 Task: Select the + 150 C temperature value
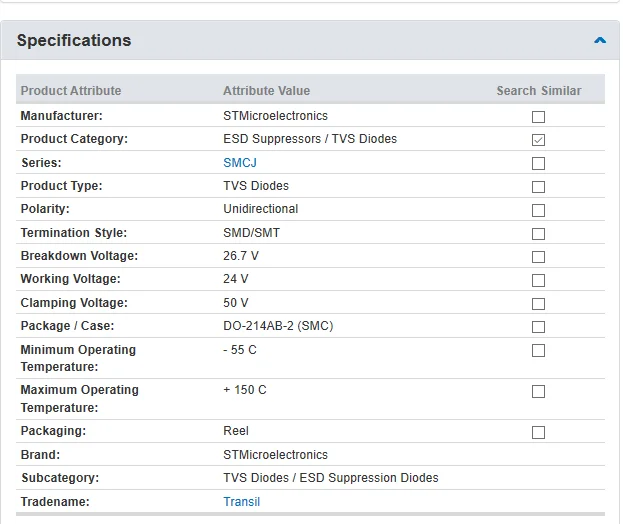(244, 390)
